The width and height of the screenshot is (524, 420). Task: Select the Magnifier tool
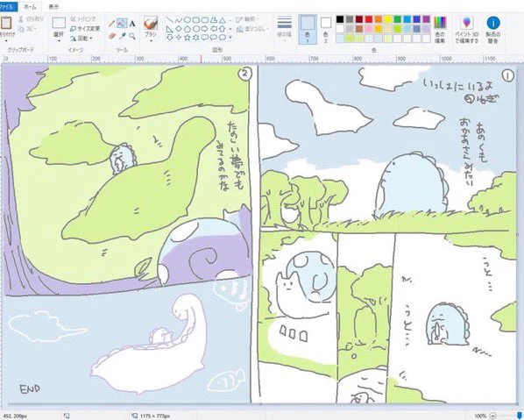pyautogui.click(x=132, y=36)
